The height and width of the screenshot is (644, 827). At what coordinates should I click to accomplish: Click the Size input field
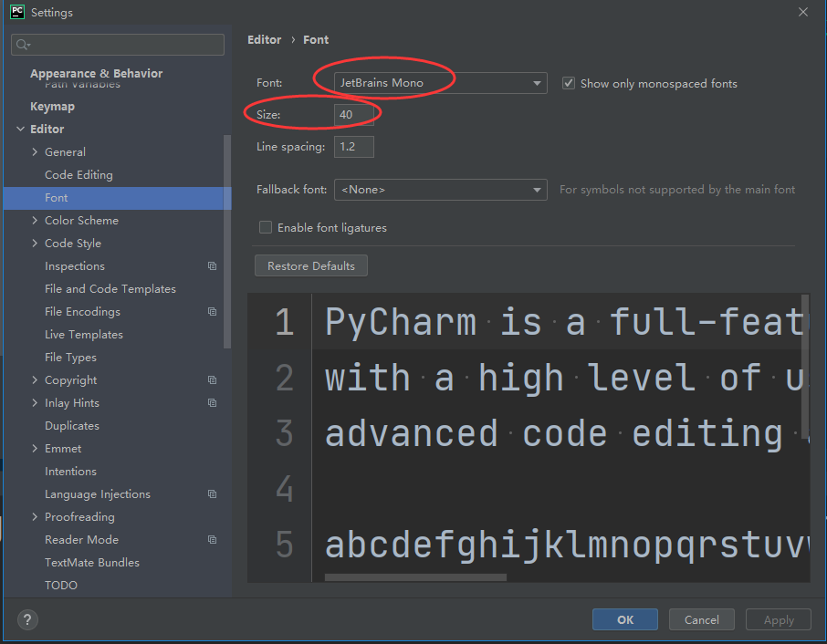click(354, 114)
